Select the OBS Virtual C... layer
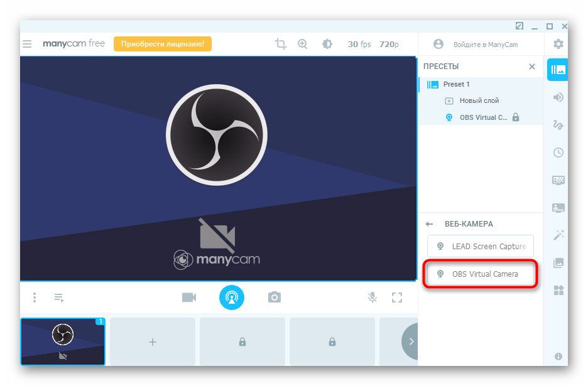This screenshot has height=386, width=588. 483,117
